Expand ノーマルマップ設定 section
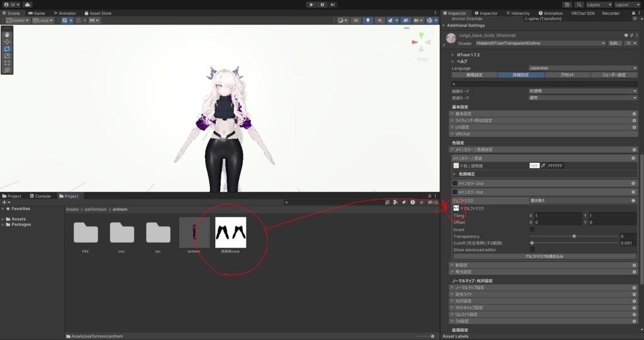Image resolution: width=644 pixels, height=340 pixels. coord(544,288)
